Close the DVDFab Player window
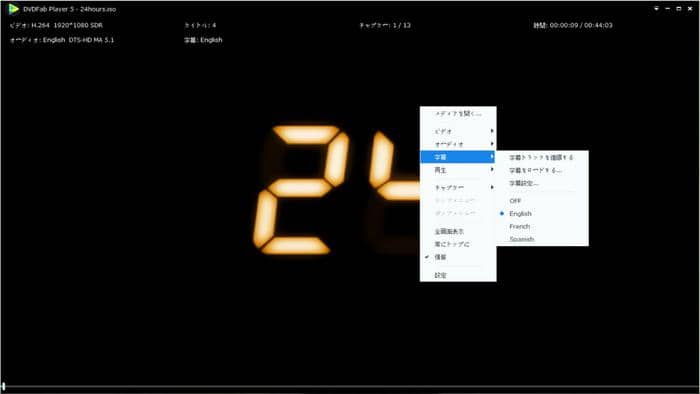This screenshot has height=394, width=700. click(x=690, y=8)
